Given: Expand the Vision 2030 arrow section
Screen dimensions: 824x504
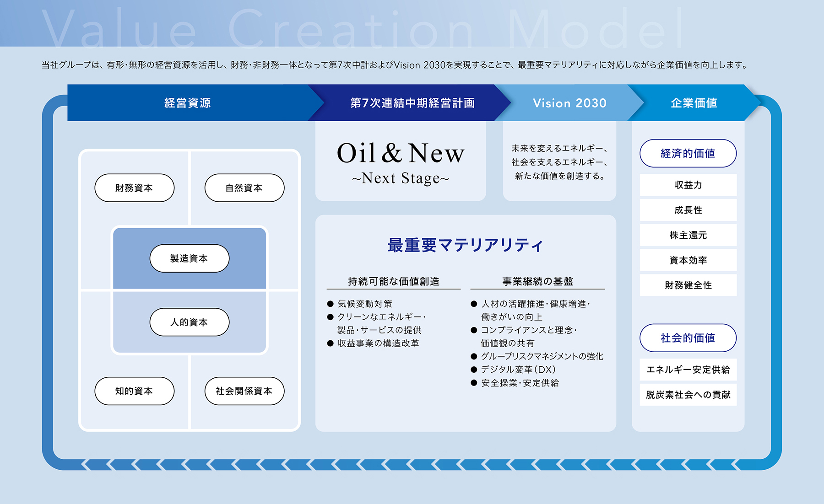Looking at the screenshot, I should point(569,103).
